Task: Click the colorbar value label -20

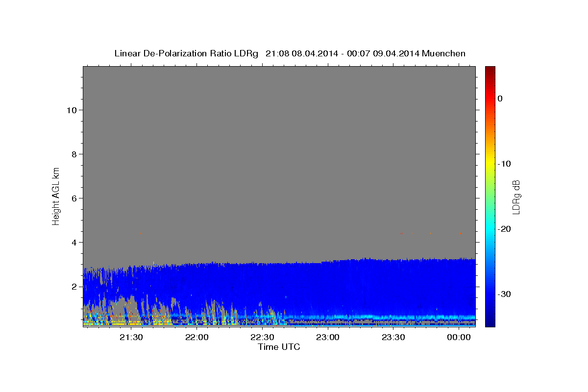Action: tap(504, 229)
